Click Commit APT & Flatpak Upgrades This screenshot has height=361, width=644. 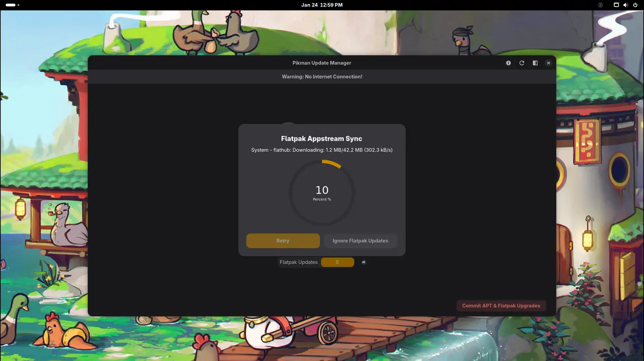(501, 306)
